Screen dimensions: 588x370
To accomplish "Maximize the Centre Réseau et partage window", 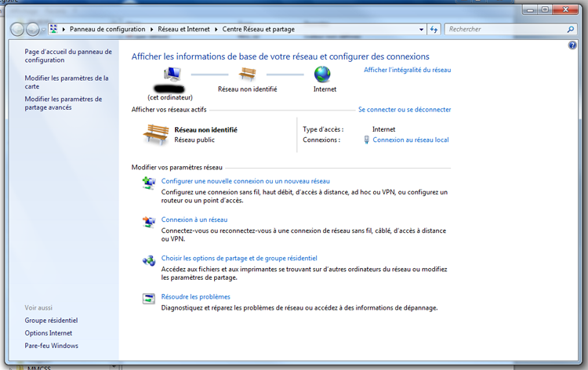I will pos(545,9).
